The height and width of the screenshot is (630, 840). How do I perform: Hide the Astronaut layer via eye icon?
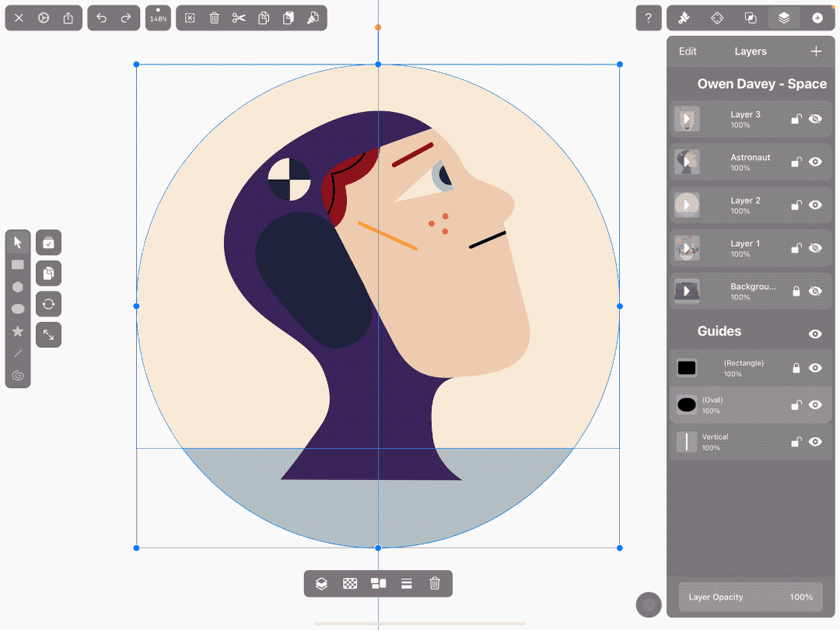815,162
